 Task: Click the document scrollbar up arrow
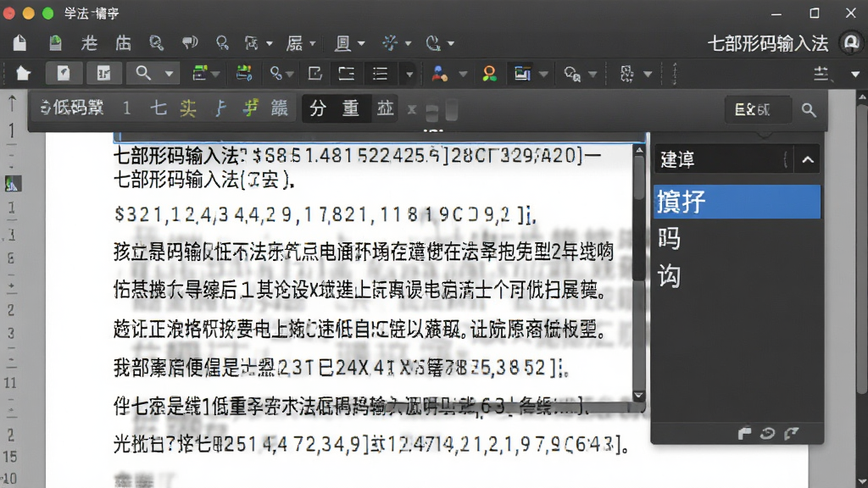pyautogui.click(x=639, y=150)
